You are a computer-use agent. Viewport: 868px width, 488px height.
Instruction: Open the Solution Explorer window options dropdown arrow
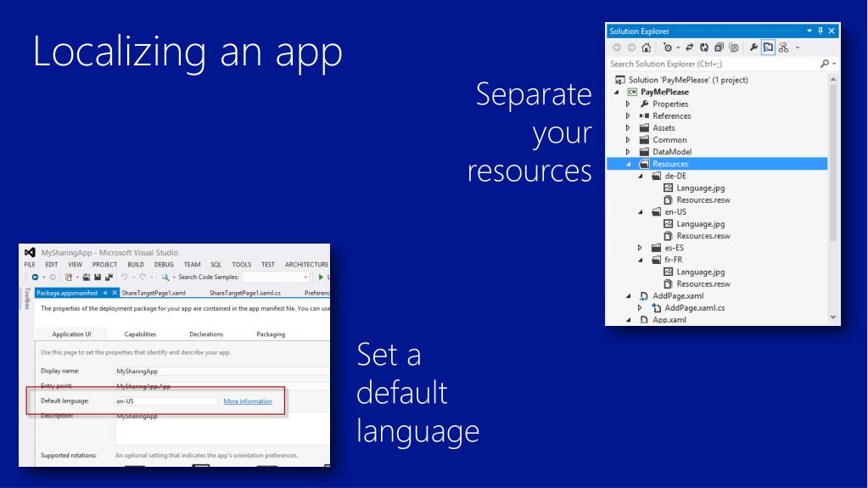(x=809, y=31)
